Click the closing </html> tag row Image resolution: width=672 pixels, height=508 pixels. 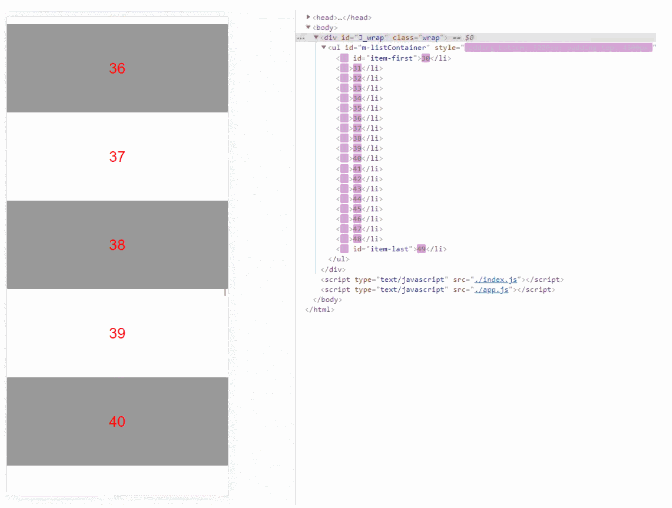320,310
